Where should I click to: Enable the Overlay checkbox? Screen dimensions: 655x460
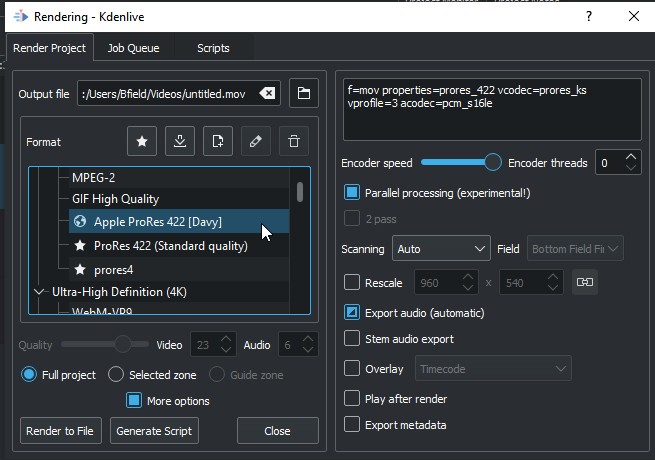352,369
